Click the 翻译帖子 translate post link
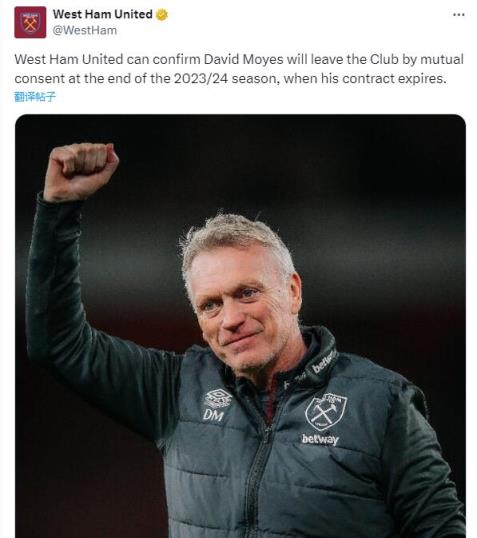 point(35,97)
